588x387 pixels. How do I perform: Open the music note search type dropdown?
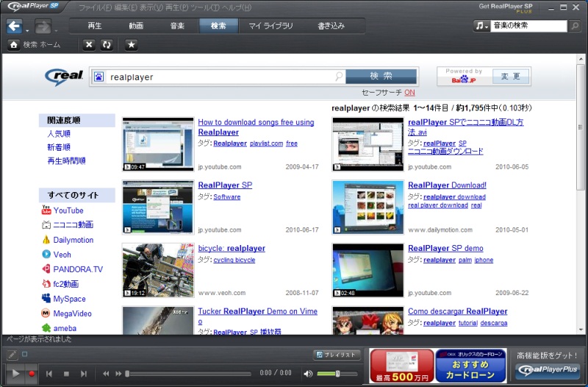pyautogui.click(x=481, y=26)
